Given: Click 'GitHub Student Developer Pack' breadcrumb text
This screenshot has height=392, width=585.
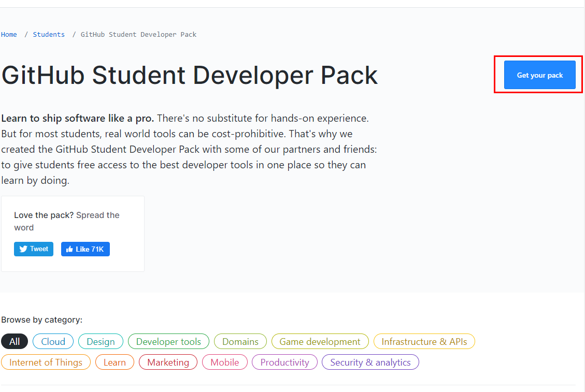Looking at the screenshot, I should click(138, 34).
